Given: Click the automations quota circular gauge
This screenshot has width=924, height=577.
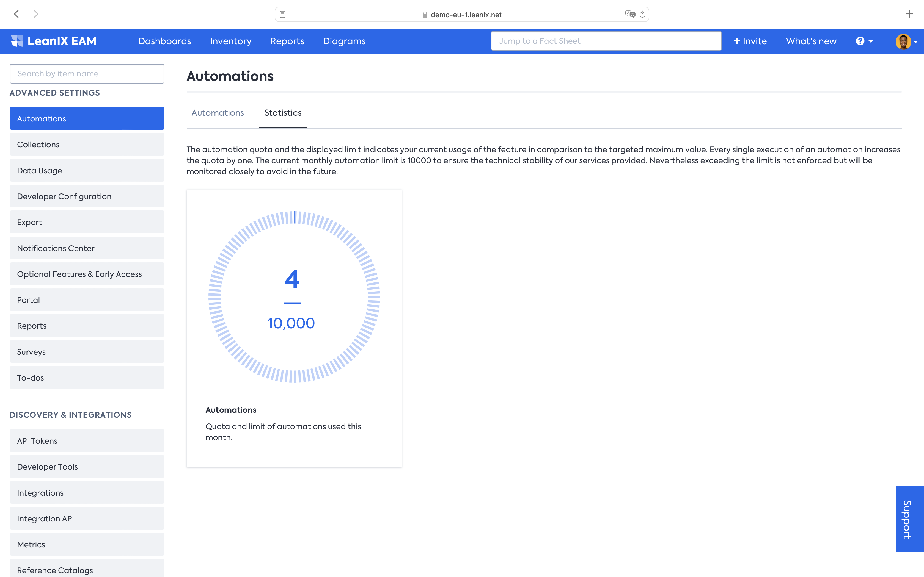Looking at the screenshot, I should (294, 297).
